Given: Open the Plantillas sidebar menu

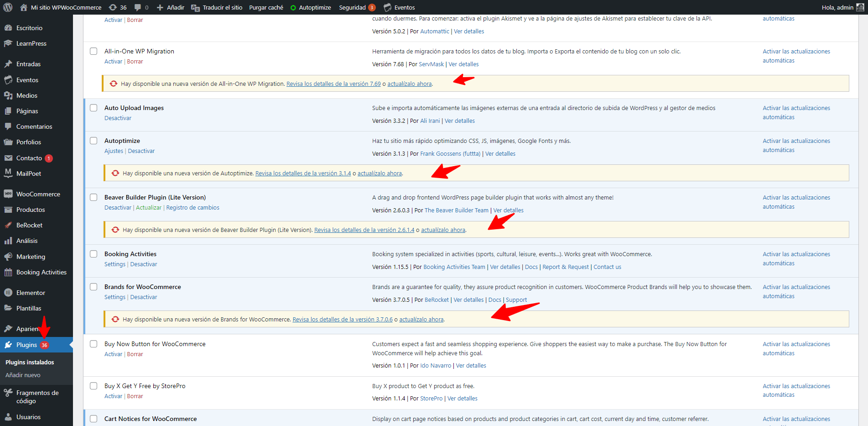Looking at the screenshot, I should 29,308.
